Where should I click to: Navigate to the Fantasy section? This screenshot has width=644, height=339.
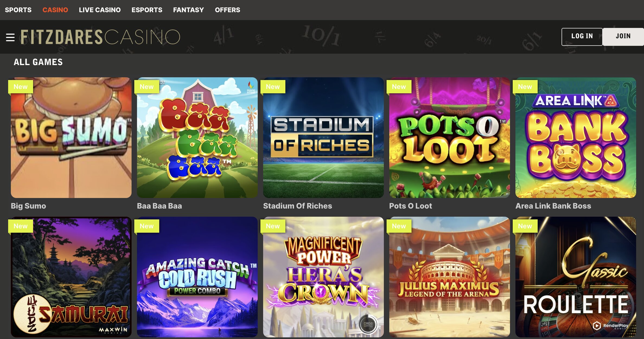pyautogui.click(x=188, y=10)
